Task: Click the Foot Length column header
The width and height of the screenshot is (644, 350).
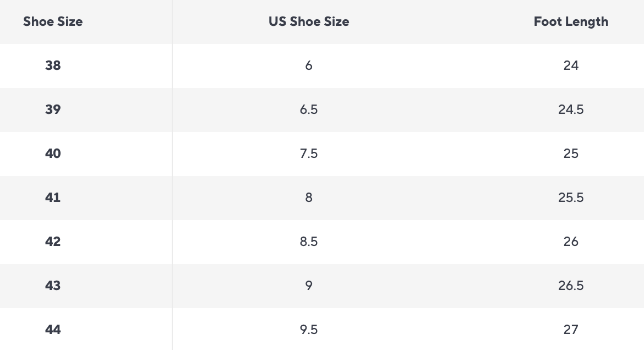Action: click(x=571, y=22)
